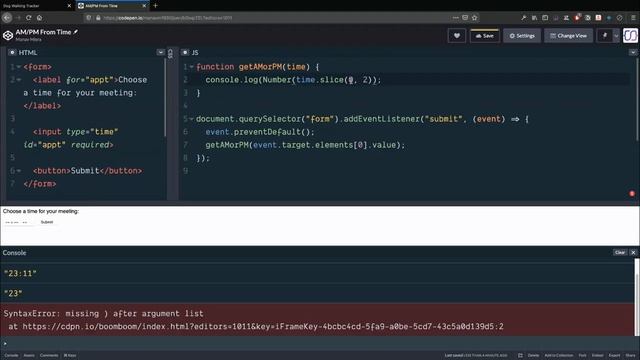Image resolution: width=640 pixels, height=360 pixels.
Task: Select the AM/PM From Time tab
Action: coord(112,6)
